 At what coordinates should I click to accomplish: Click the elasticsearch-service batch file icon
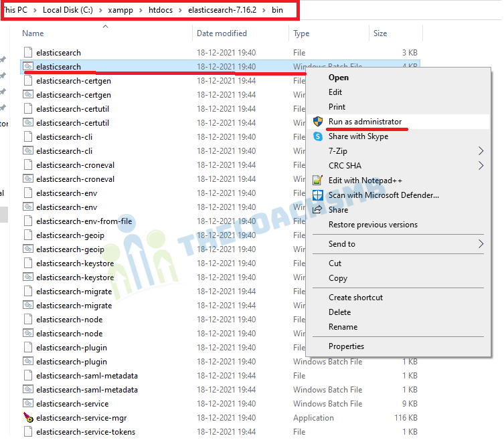click(28, 404)
